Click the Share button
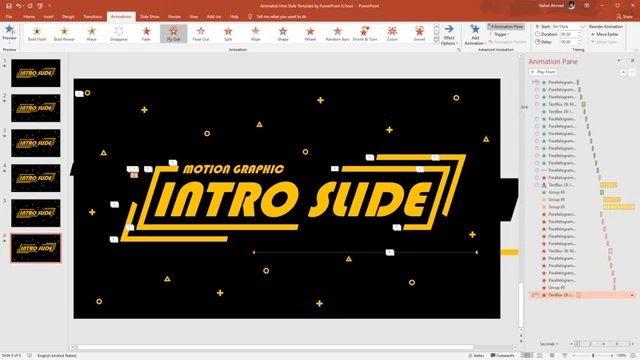Image resolution: width=640 pixels, height=360 pixels. coord(624,17)
